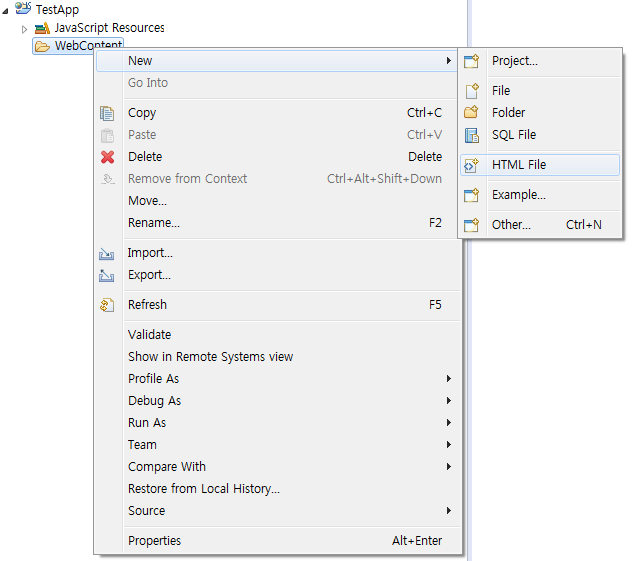
Task: Choose Rename... in the context menu
Action: tap(153, 223)
